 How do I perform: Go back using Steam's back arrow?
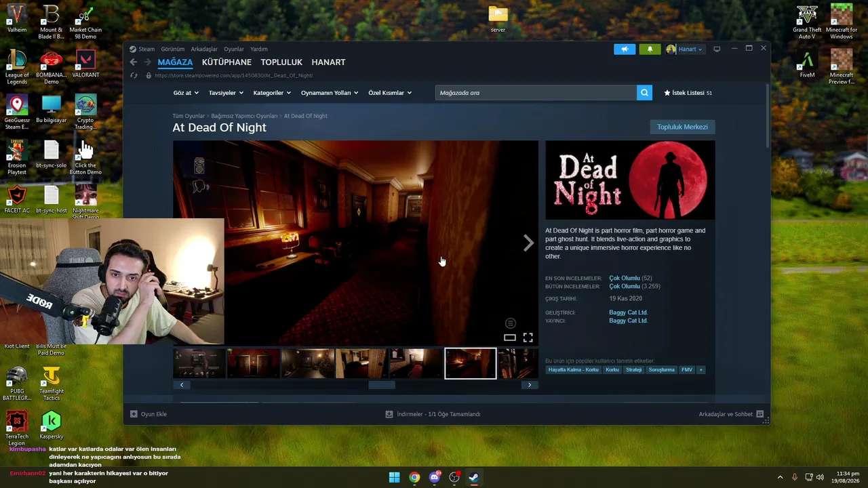pos(134,62)
